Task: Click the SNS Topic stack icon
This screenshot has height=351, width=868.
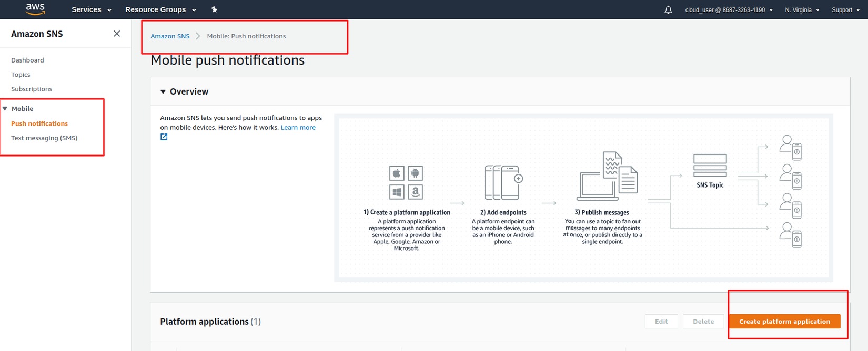Action: 710,166
